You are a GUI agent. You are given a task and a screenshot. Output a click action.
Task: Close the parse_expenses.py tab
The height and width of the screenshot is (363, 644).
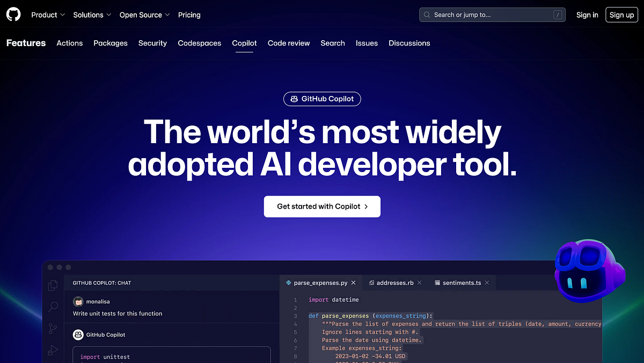coord(354,283)
